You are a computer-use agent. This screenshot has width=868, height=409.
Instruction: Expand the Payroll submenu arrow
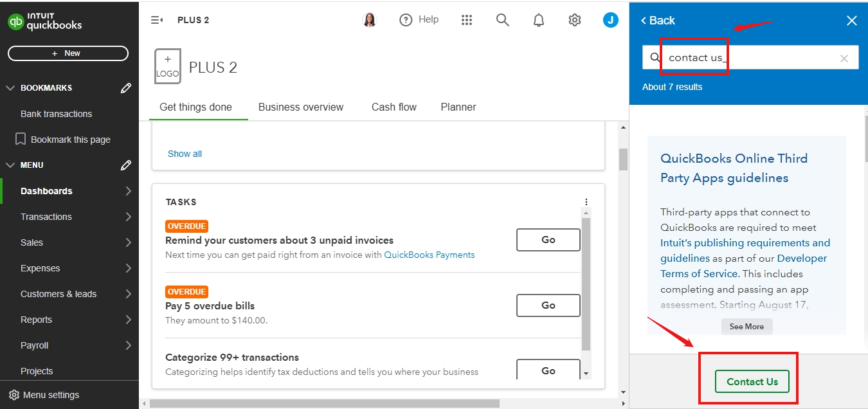point(129,345)
